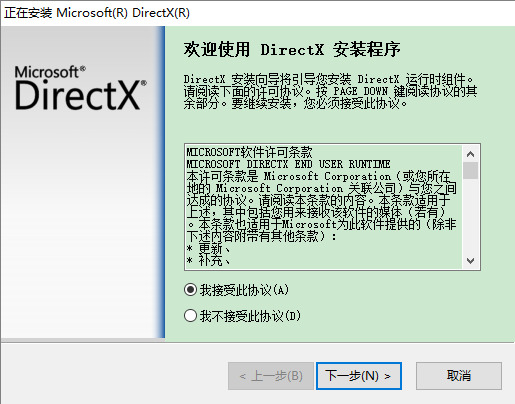
Task: Click license box scroll down arrow
Action: coord(470,261)
